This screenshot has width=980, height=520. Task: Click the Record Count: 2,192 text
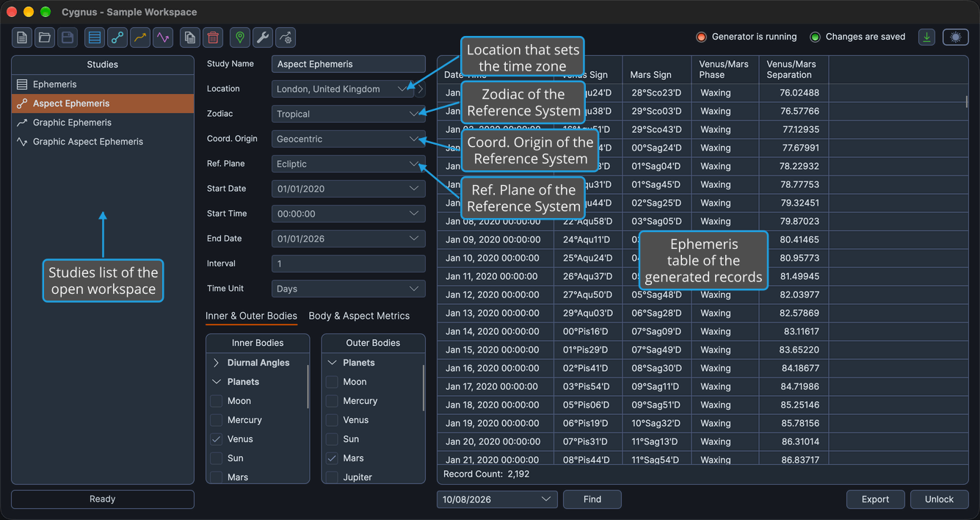click(487, 474)
